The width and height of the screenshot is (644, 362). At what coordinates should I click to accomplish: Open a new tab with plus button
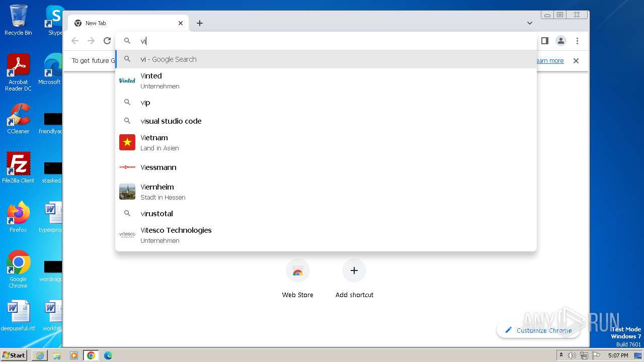[x=200, y=23]
